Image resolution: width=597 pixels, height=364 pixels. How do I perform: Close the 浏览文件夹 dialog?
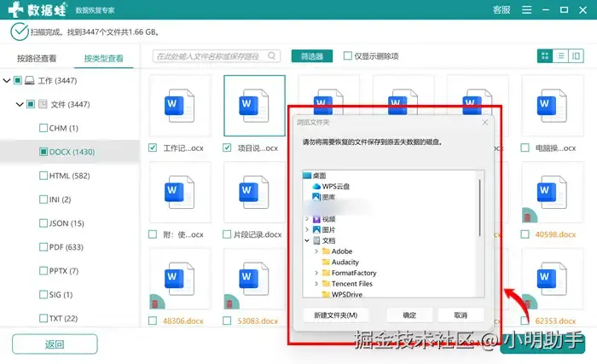coord(484,122)
